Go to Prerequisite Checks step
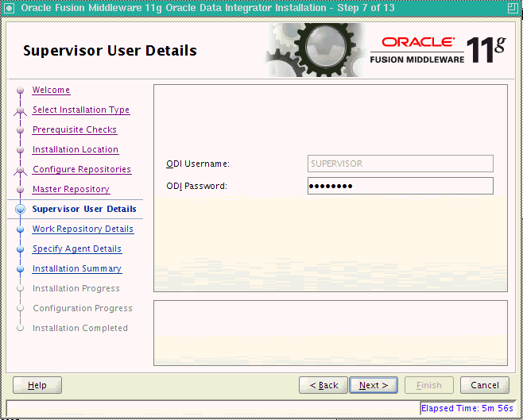The width and height of the screenshot is (523, 420). 75,130
